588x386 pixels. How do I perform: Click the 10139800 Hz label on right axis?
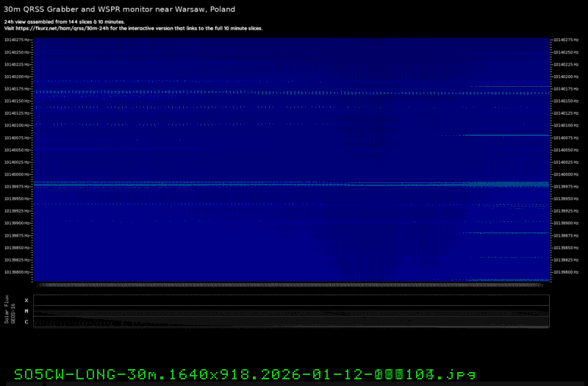566,272
